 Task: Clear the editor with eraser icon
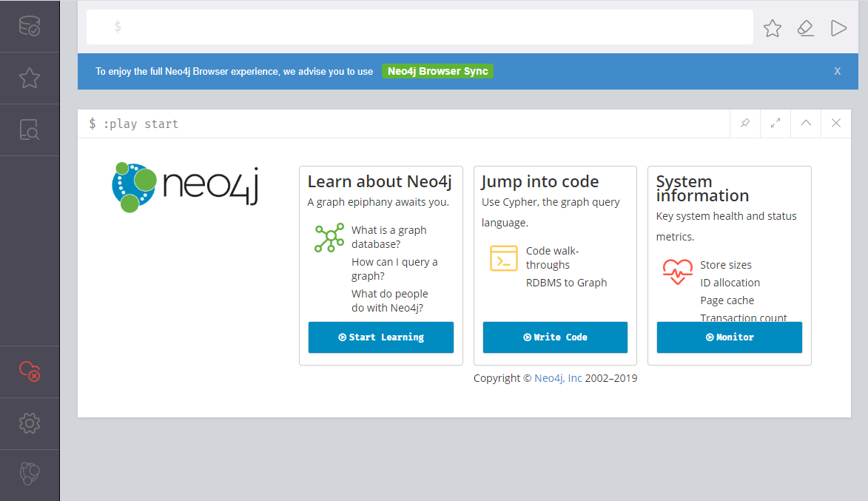pos(805,27)
